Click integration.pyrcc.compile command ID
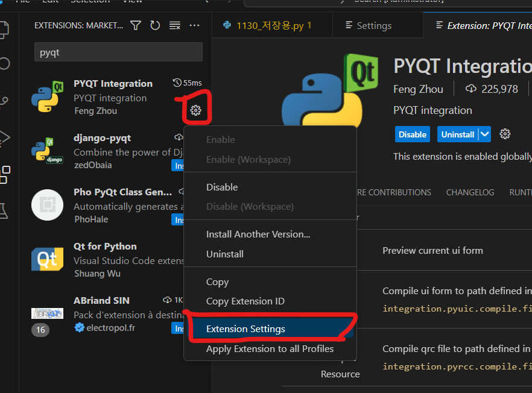 click(x=457, y=366)
